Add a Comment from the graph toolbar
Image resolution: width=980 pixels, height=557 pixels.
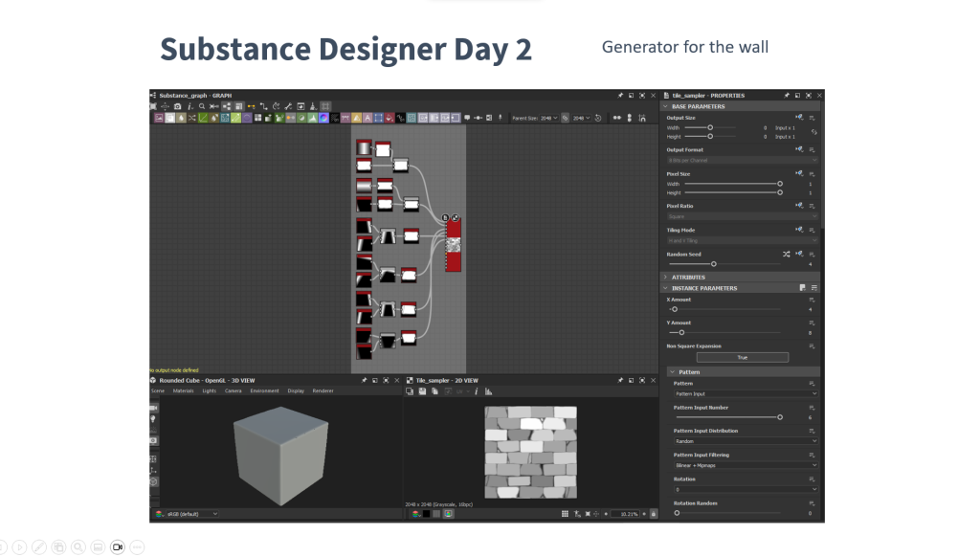[467, 118]
